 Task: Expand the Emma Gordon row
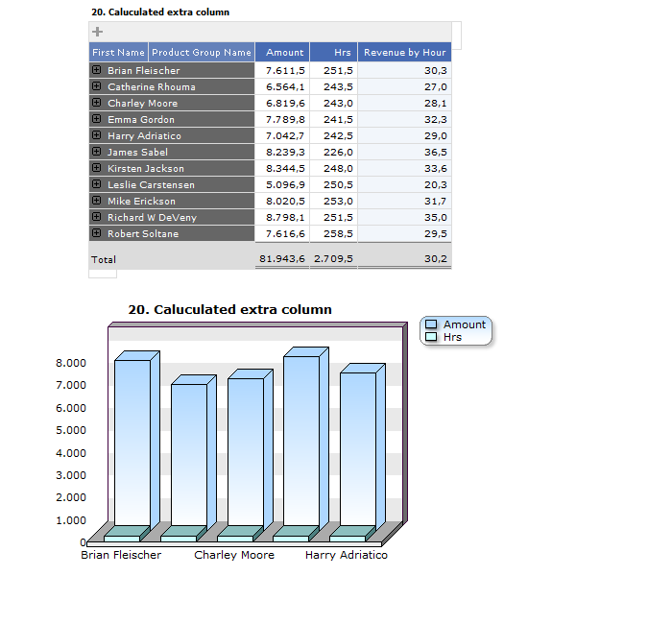[96, 119]
